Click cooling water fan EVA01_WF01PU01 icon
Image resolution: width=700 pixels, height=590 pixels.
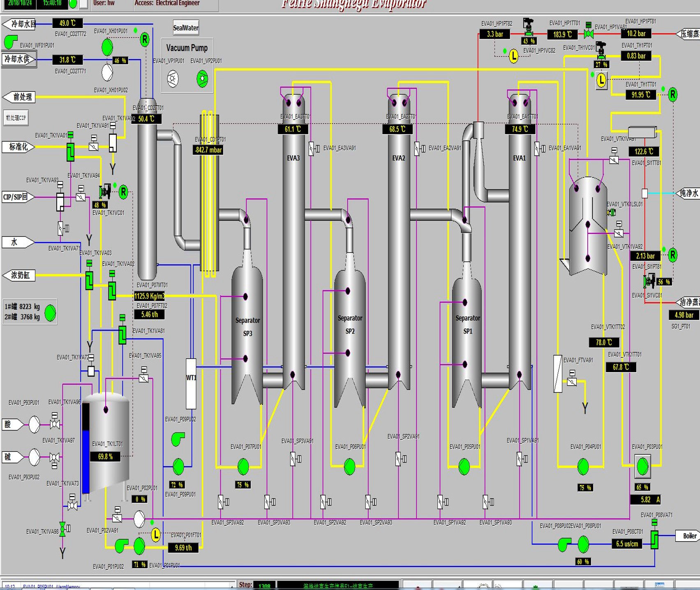(x=11, y=41)
